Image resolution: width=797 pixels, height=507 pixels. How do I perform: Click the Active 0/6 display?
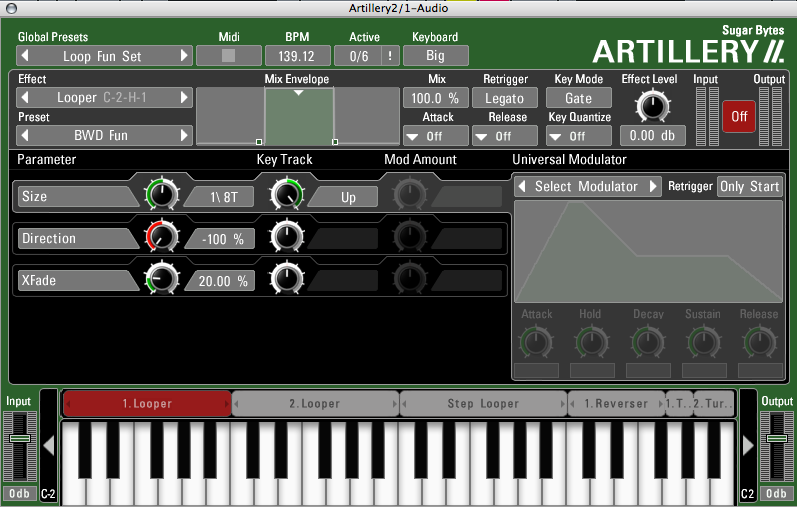pos(358,56)
